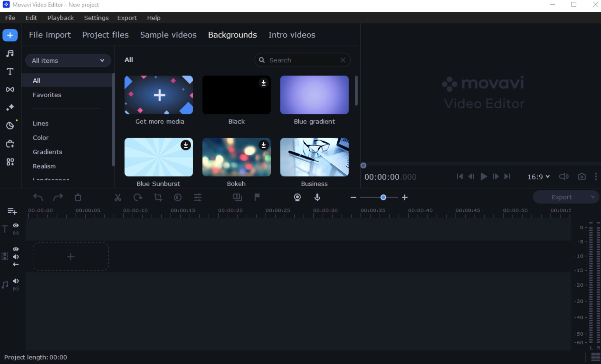Screen dimensions: 601x364
Task: Hide the title track with its eye toggle
Action: [16, 225]
